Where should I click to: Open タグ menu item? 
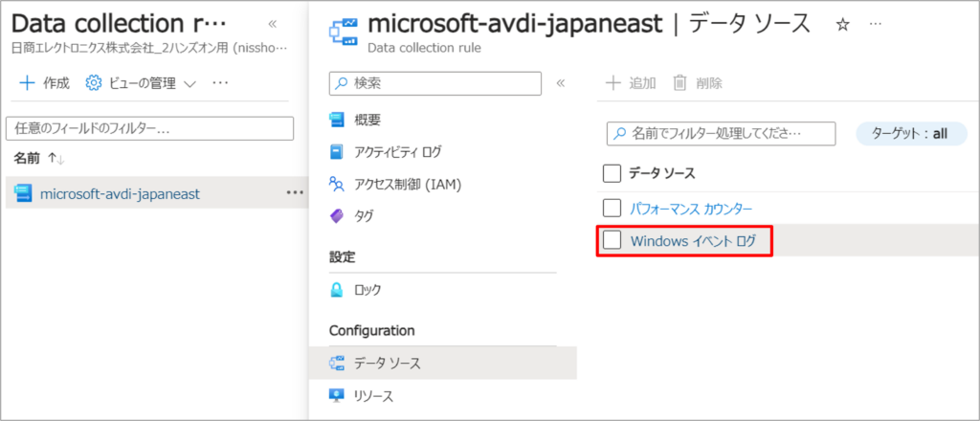364,217
